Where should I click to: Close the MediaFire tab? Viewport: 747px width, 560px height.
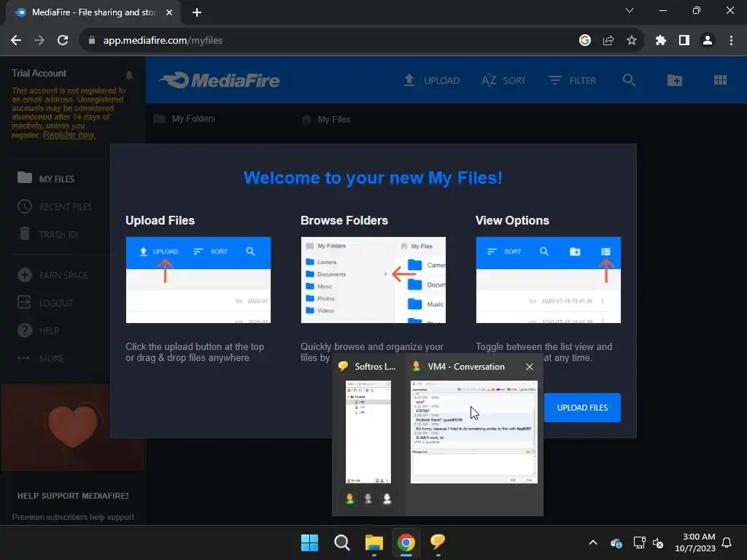coord(169,12)
